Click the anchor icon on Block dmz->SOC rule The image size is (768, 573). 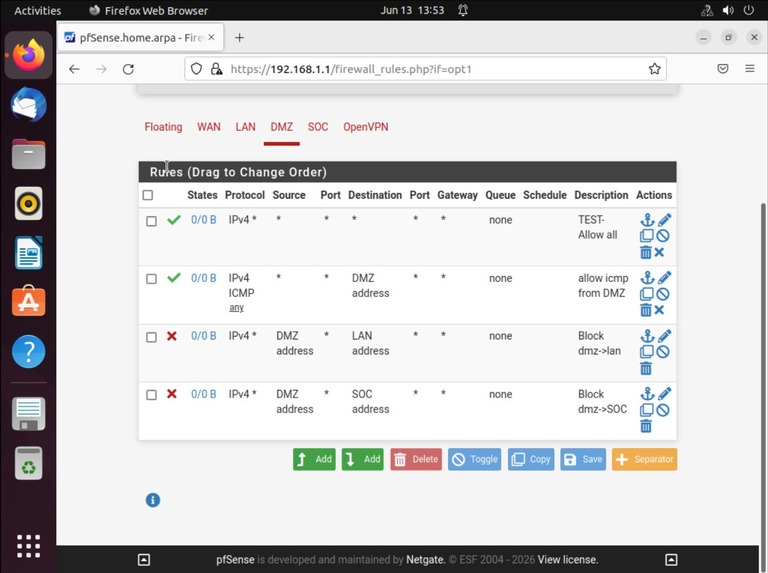pos(647,394)
